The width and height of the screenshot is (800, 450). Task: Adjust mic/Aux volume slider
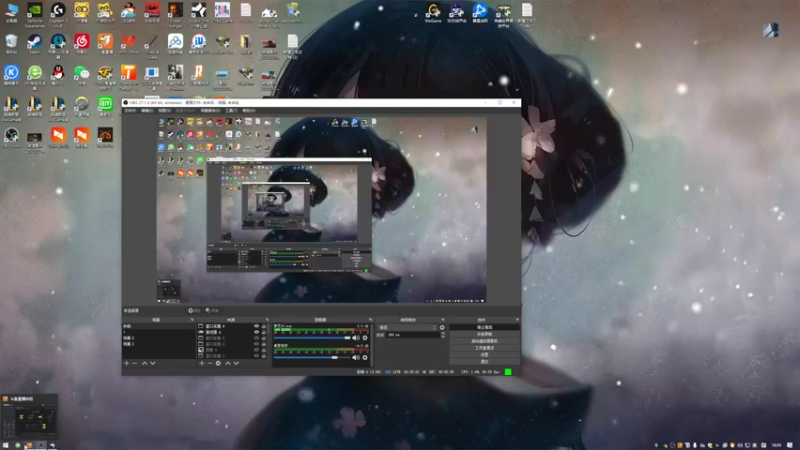tap(312, 338)
